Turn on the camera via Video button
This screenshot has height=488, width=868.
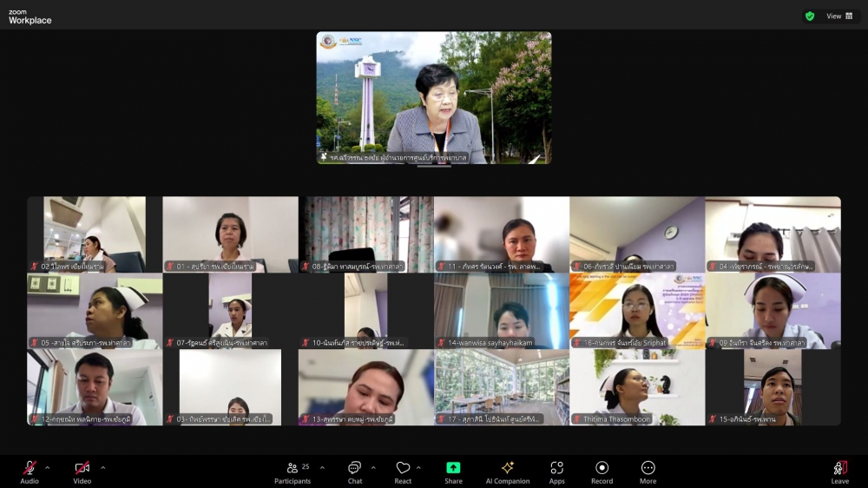[82, 469]
